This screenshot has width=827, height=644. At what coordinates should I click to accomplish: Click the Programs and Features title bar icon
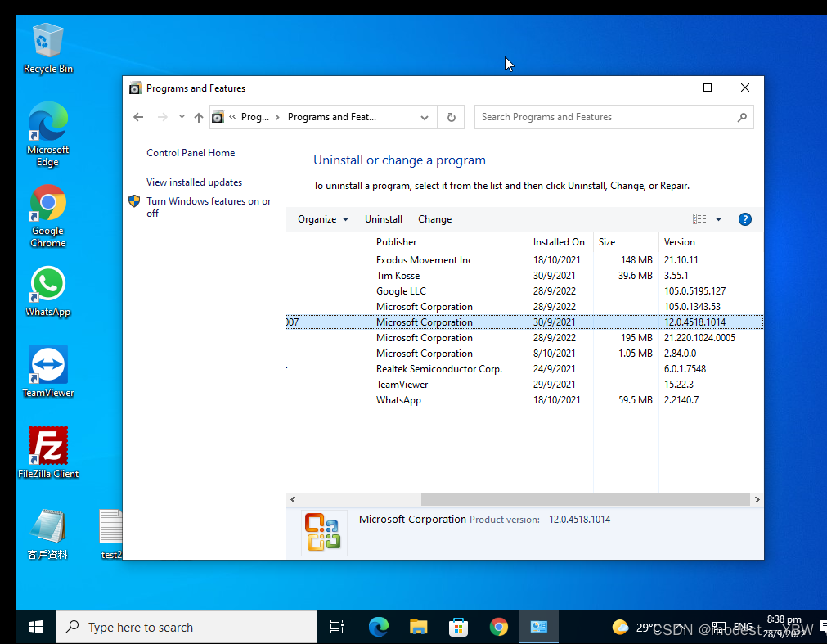[135, 88]
